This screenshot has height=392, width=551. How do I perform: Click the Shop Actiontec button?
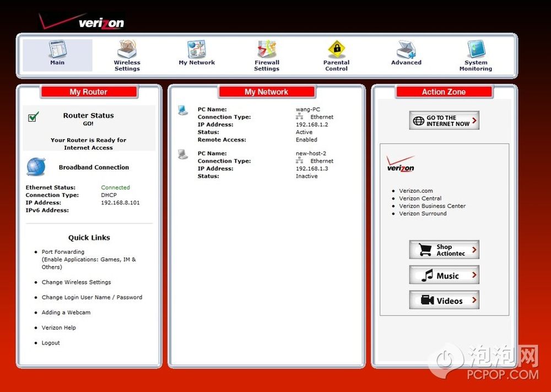[x=444, y=250]
